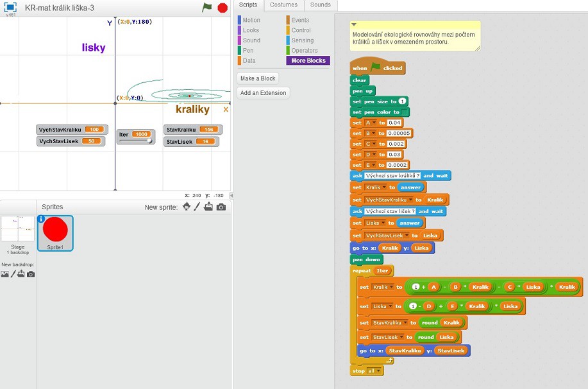Click the pen color swatch in the block
The width and height of the screenshot is (588, 389).
pos(405,112)
